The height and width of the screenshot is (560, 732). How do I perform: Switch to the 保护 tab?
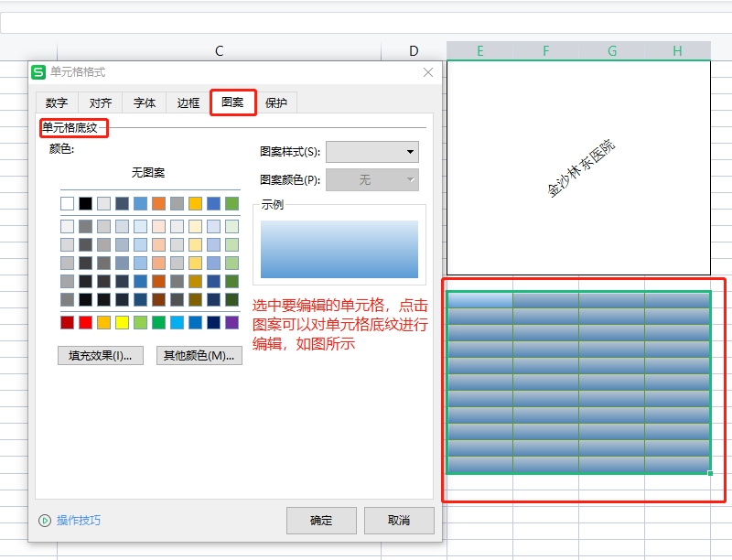point(276,102)
